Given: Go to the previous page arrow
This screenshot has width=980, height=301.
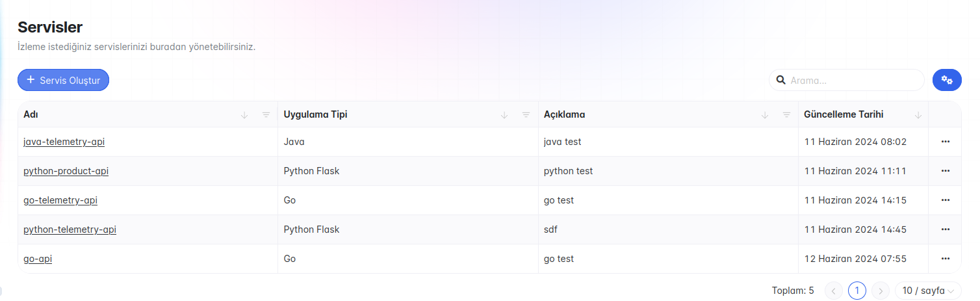Looking at the screenshot, I should coord(834,291).
